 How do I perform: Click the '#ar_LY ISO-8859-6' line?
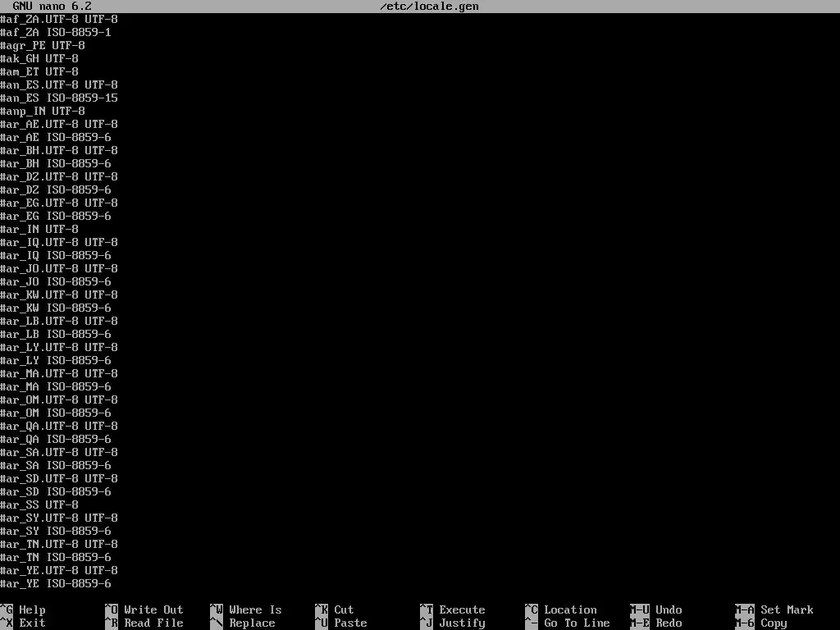(56, 361)
